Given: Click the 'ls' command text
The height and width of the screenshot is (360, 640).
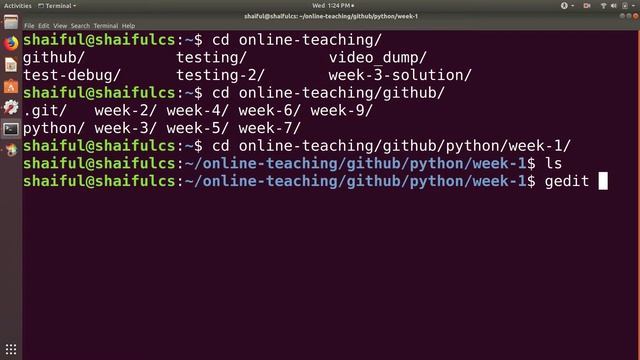Looking at the screenshot, I should [x=553, y=164].
